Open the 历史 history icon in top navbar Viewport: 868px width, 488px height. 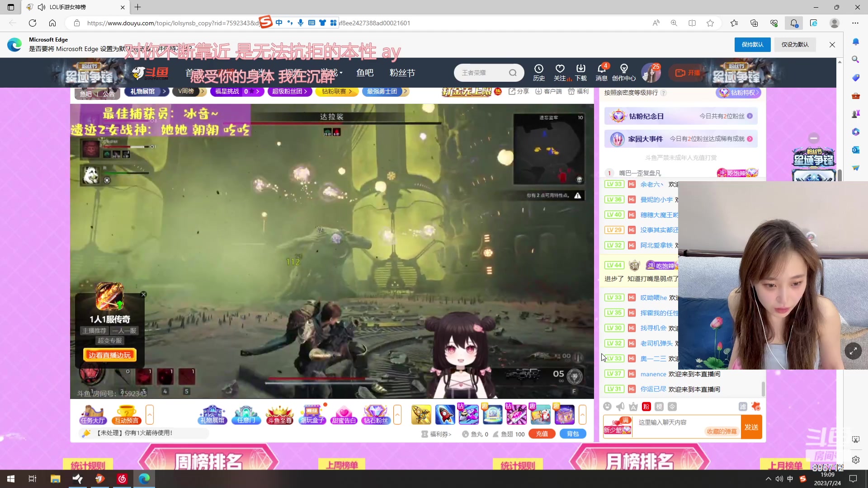pos(539,72)
